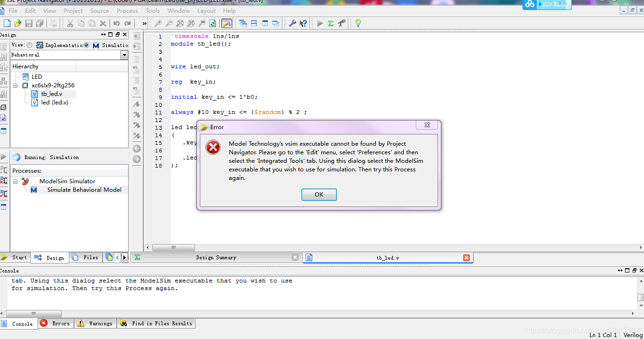Switch to the Design Summary tab
Image resolution: width=644 pixels, height=339 pixels.
[216, 257]
